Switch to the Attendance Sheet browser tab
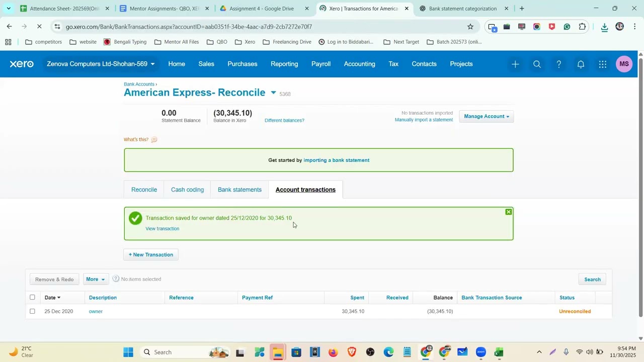Viewport: 644px width, 362px height. click(63, 9)
